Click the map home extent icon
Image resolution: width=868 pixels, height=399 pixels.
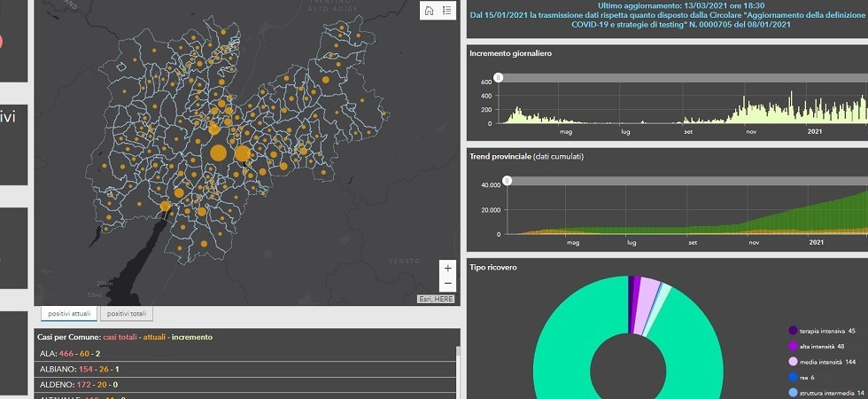(429, 10)
